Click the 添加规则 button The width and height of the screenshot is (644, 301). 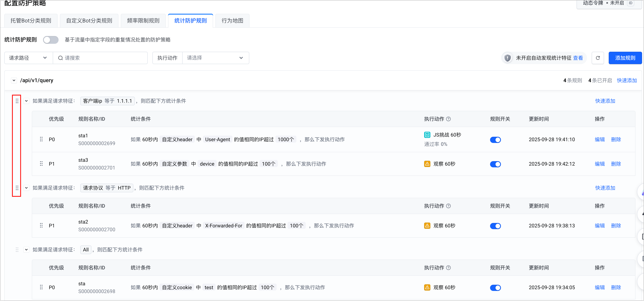tap(625, 58)
